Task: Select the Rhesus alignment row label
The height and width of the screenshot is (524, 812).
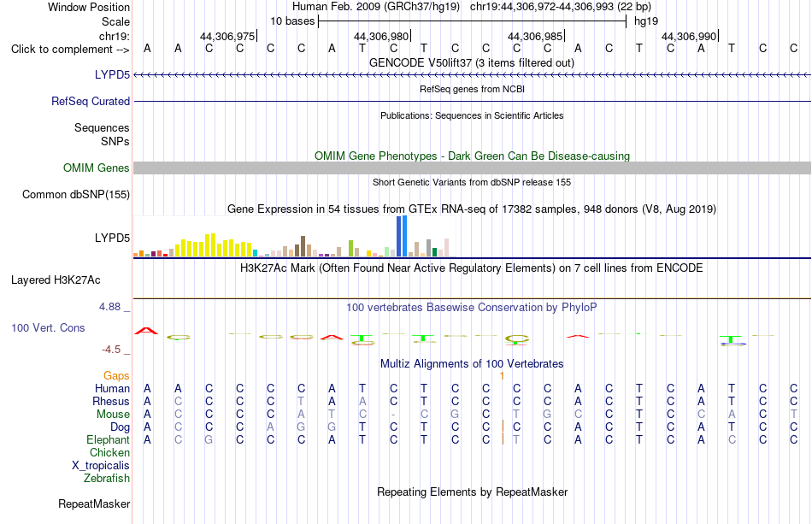Action: point(111,401)
